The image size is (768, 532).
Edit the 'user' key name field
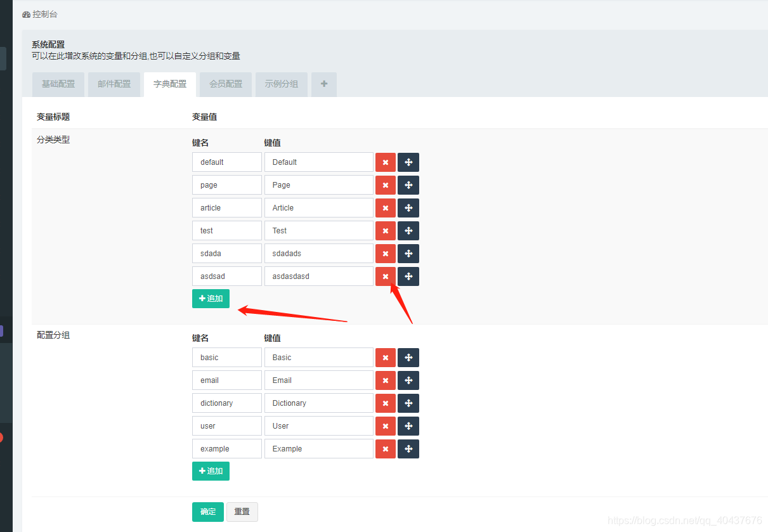[x=227, y=426]
